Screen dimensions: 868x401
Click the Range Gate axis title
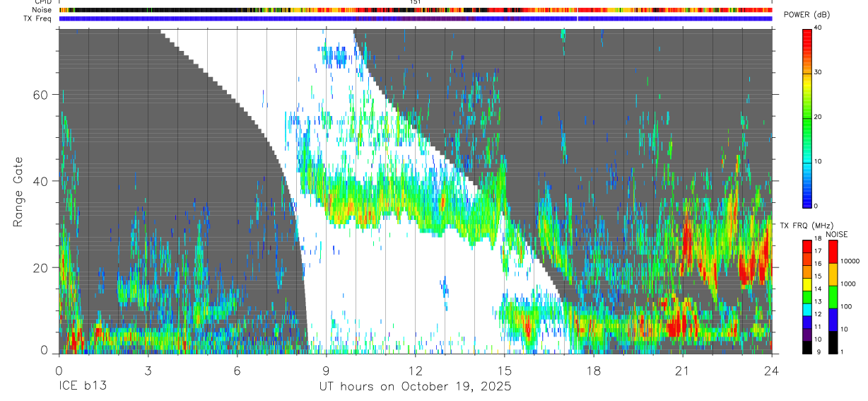pyautogui.click(x=18, y=192)
